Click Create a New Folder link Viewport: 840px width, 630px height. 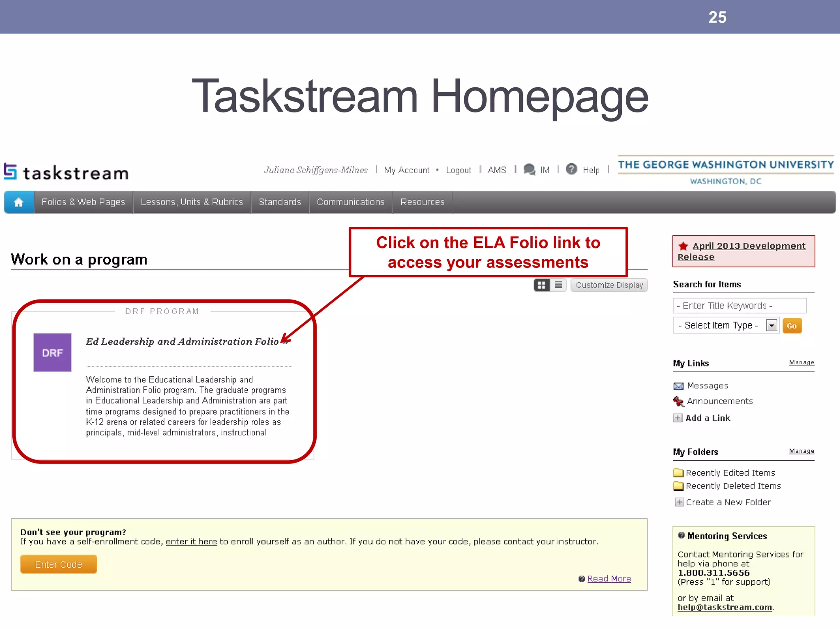coord(728,502)
